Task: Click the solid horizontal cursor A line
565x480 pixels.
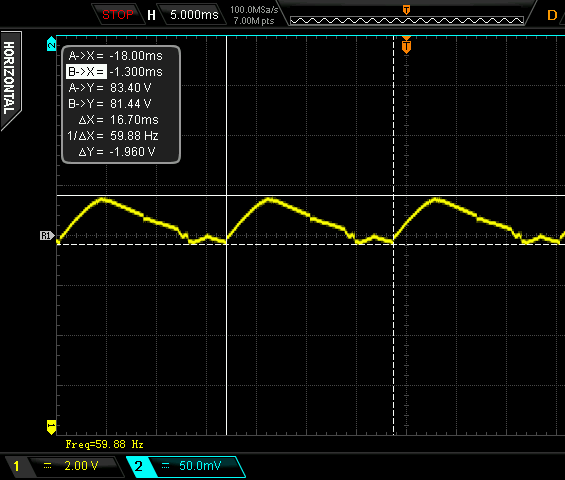Action: click(x=311, y=196)
